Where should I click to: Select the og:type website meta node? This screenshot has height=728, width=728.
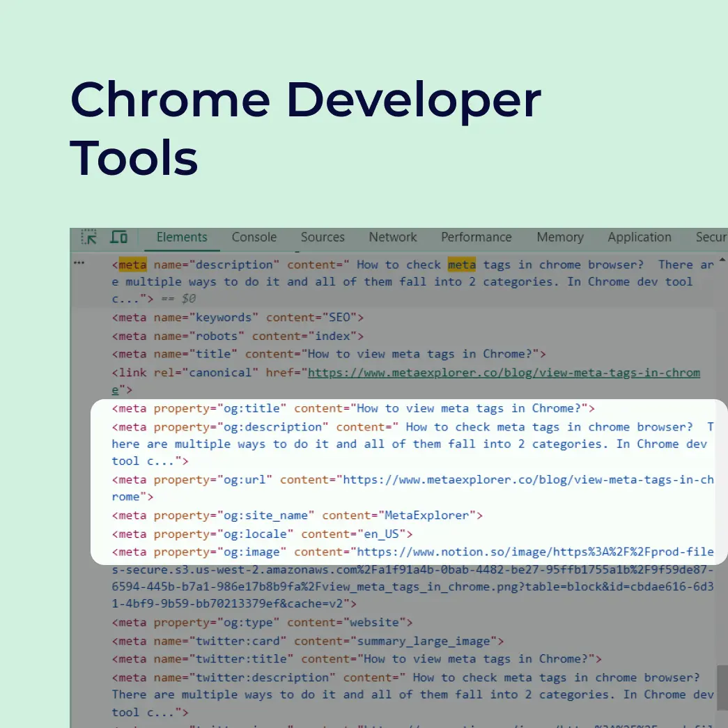click(x=263, y=622)
